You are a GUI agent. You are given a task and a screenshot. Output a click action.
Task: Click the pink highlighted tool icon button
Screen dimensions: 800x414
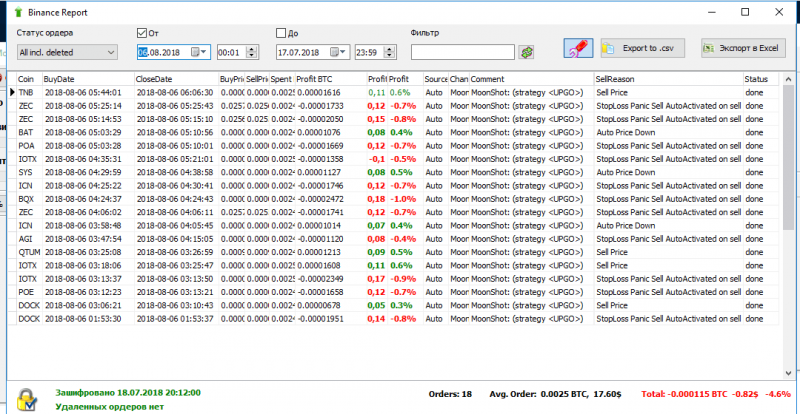pos(579,48)
